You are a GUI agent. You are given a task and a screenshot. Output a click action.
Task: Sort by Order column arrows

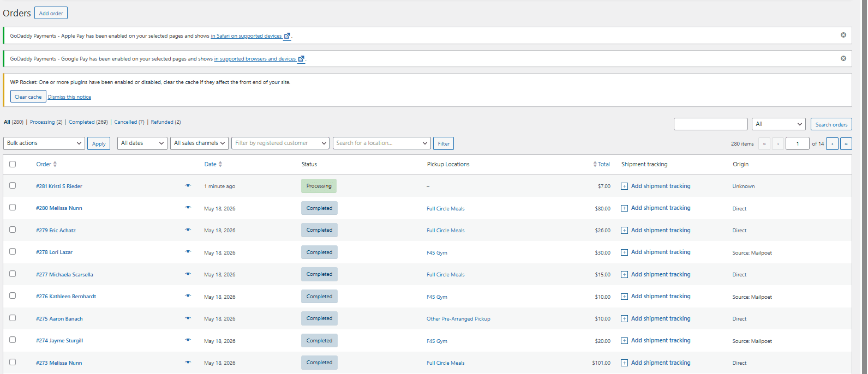coord(55,164)
